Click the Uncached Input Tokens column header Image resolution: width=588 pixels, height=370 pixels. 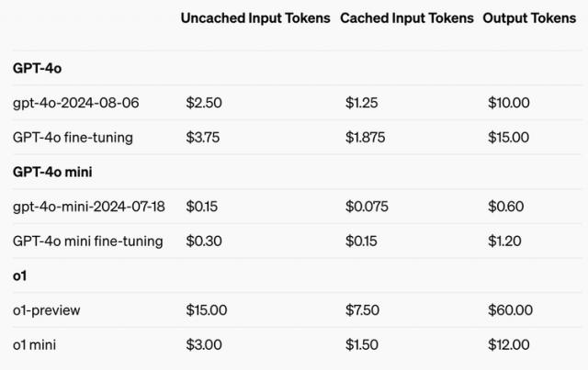click(x=254, y=17)
